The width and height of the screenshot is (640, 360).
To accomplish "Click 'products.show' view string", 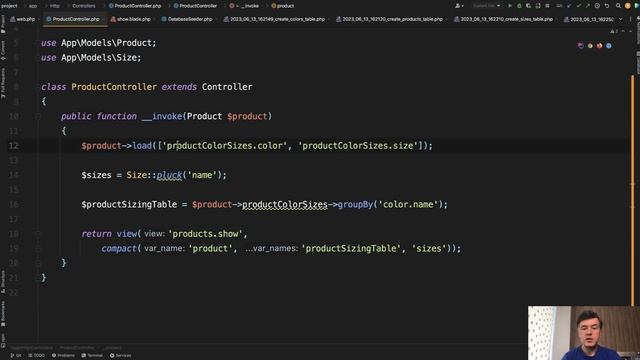I will point(205,234).
